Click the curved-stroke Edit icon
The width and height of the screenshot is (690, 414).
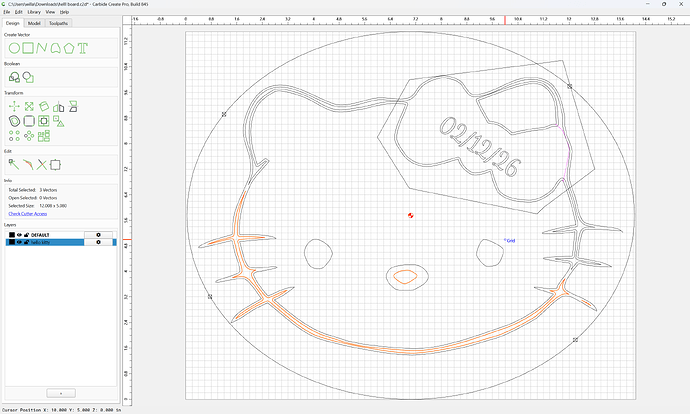(28, 165)
